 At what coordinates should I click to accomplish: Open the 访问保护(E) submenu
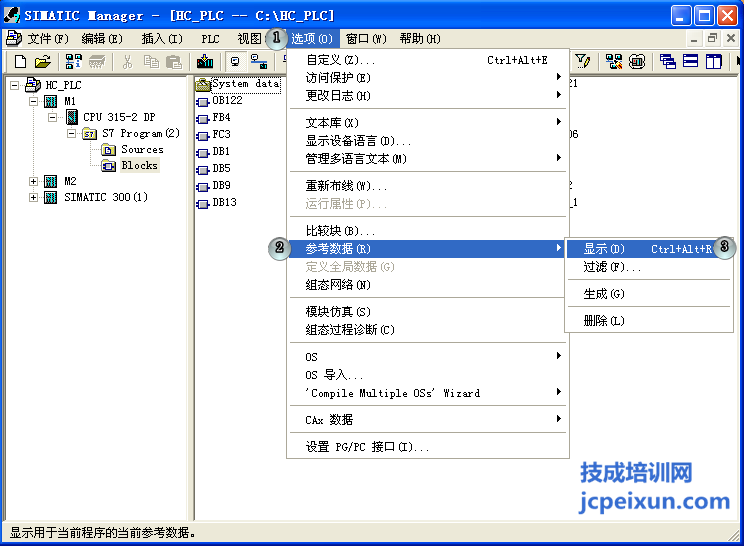click(428, 77)
